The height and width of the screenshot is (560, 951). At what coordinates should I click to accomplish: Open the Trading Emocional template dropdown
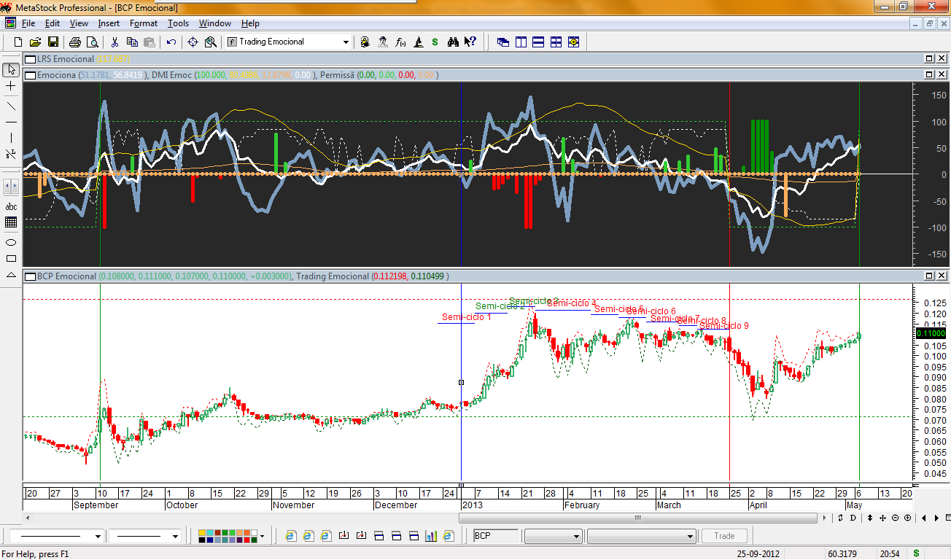pos(346,42)
